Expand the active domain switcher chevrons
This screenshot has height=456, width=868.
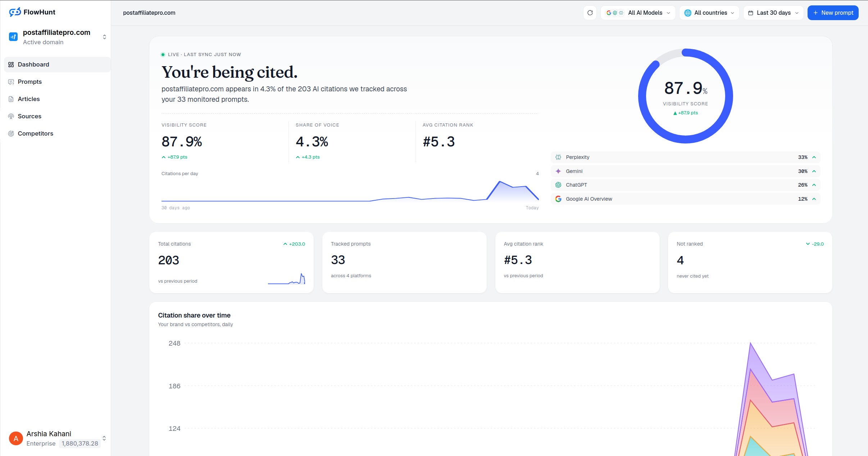point(104,37)
